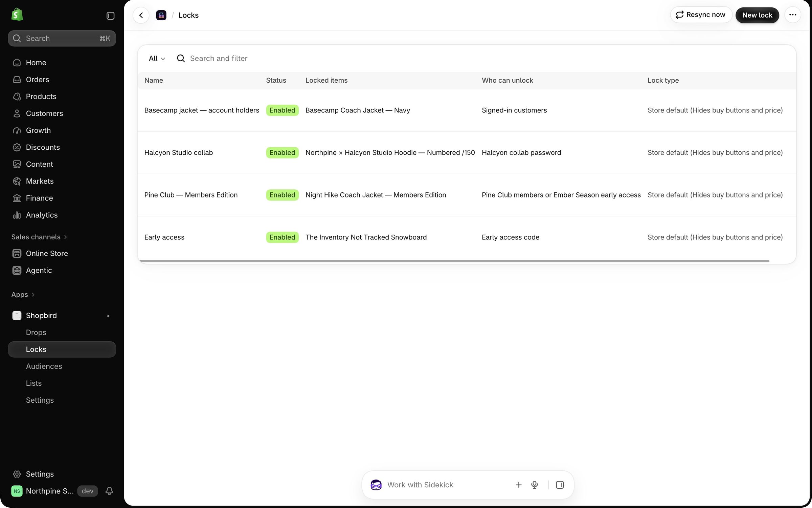Click the Home icon in sidebar
The width and height of the screenshot is (812, 508).
pyautogui.click(x=17, y=63)
